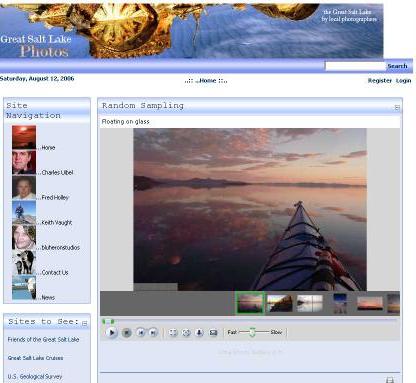Open Friends of the Great Salt Lake link
416x383 pixels.
[43, 339]
